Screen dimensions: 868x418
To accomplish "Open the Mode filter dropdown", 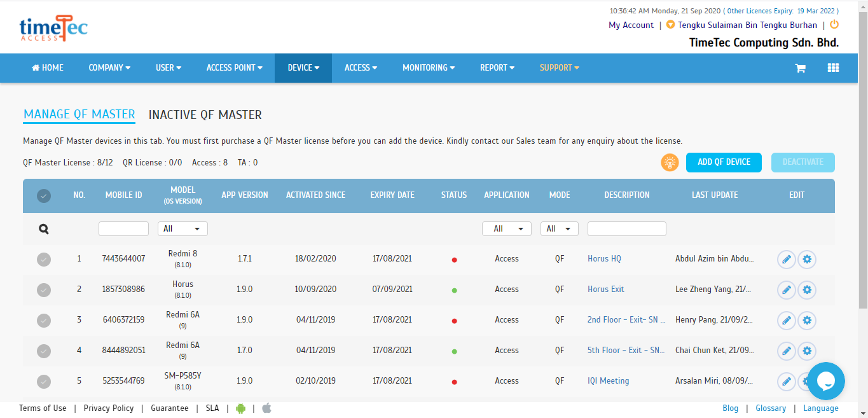I will coord(559,229).
